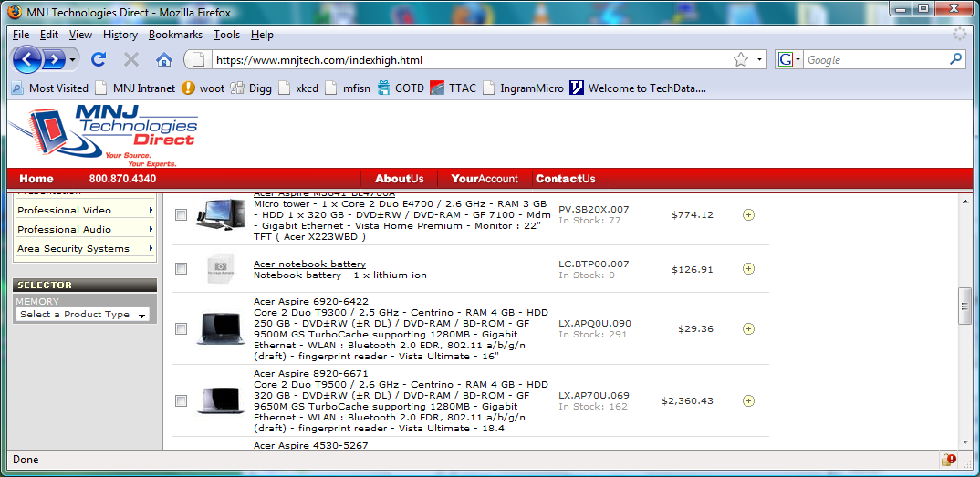980x477 pixels.
Task: Open the IngramMicro bookmark
Action: (523, 88)
